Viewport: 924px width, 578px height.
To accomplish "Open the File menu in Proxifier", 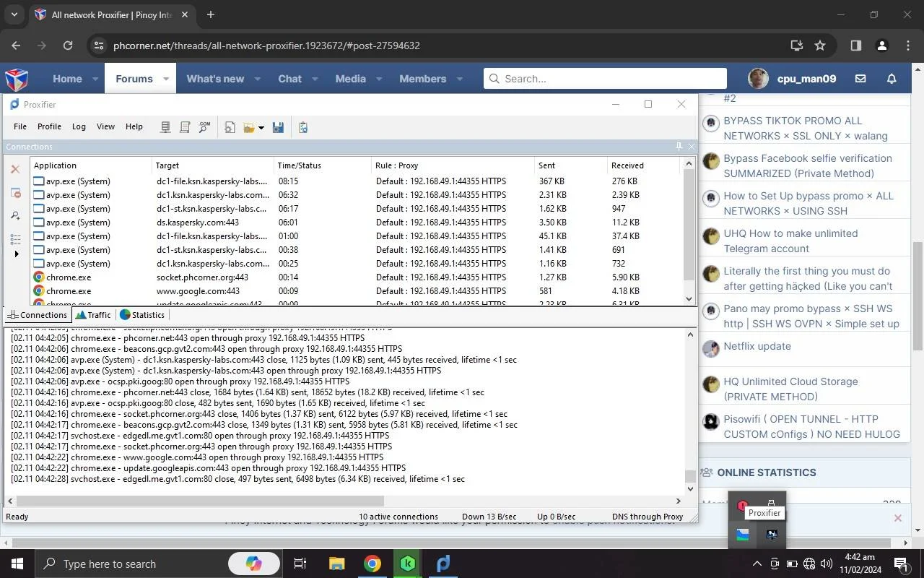I will coord(20,126).
